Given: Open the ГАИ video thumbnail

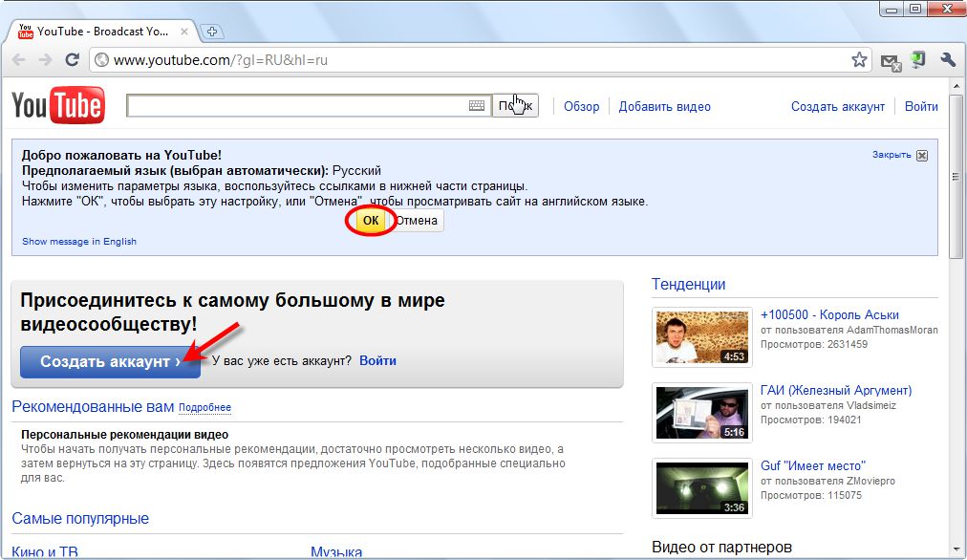Looking at the screenshot, I should 701,413.
